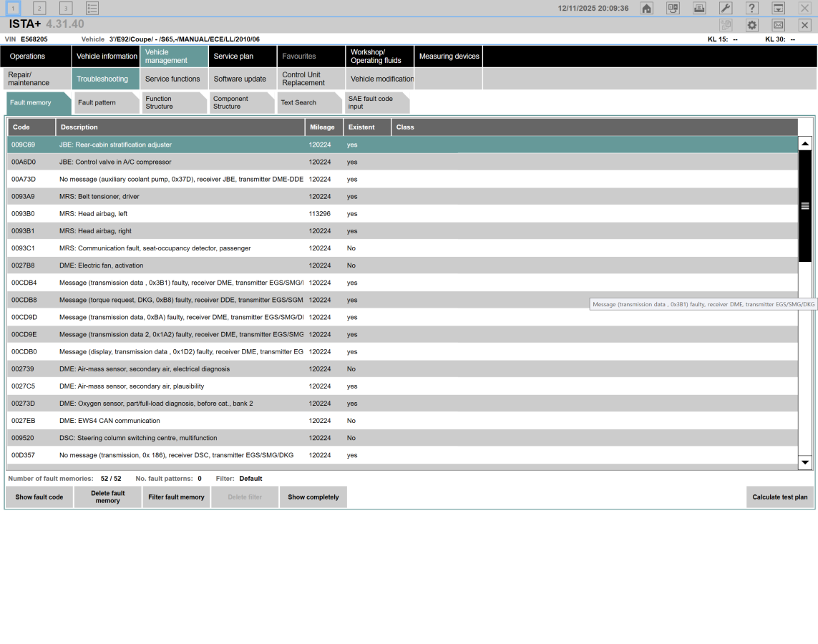Click the gear settings icon
This screenshot has height=644, width=818.
[x=751, y=25]
